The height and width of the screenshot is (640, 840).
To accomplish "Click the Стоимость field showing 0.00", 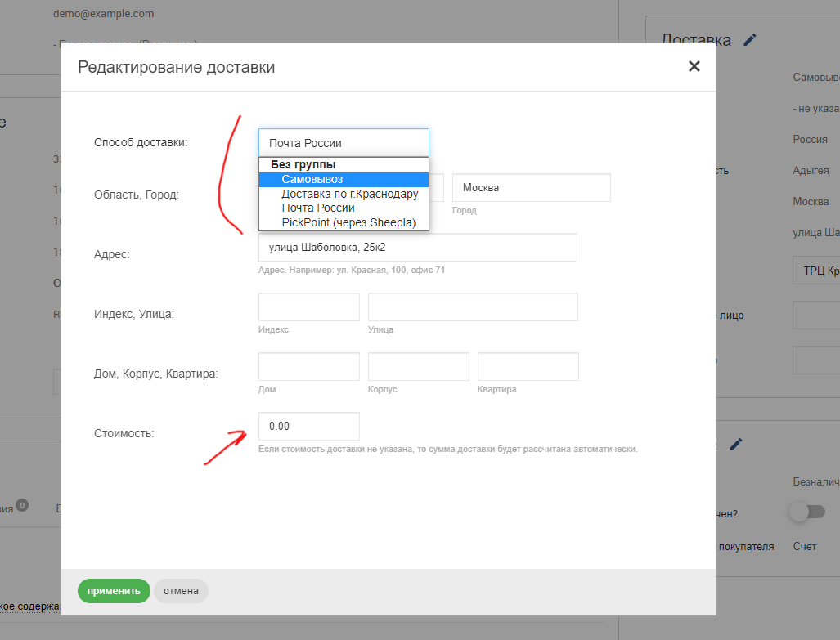I will [x=308, y=427].
